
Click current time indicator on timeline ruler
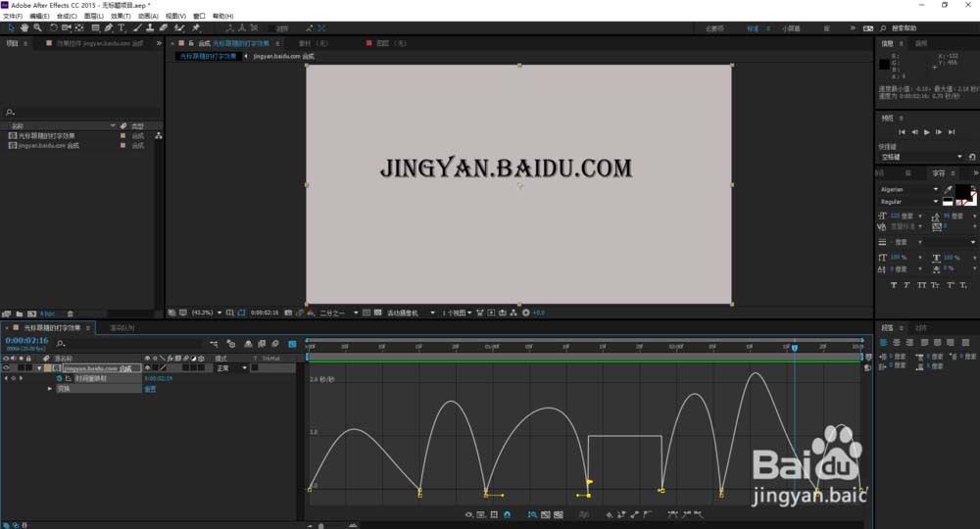pos(795,347)
